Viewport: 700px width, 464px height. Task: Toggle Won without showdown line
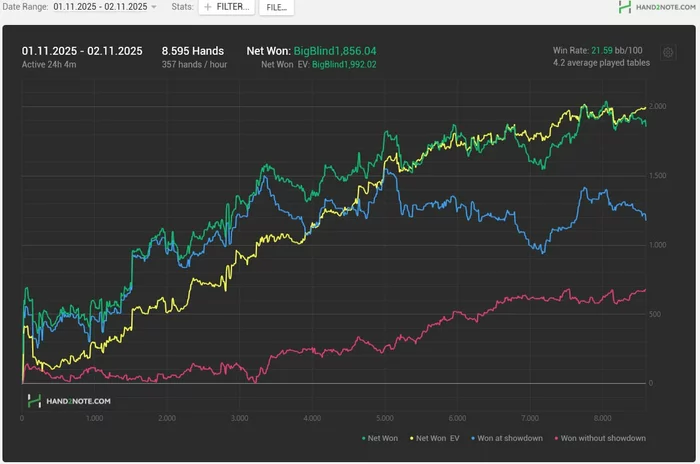point(602,438)
